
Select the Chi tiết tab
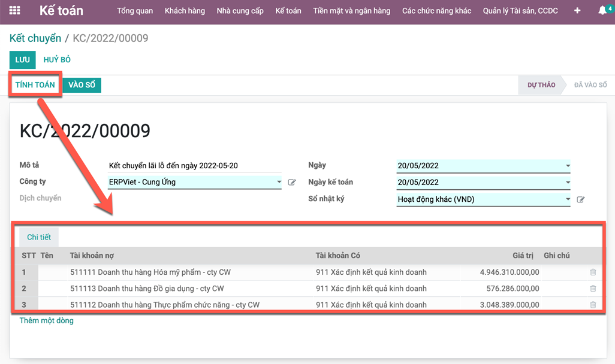click(x=39, y=237)
